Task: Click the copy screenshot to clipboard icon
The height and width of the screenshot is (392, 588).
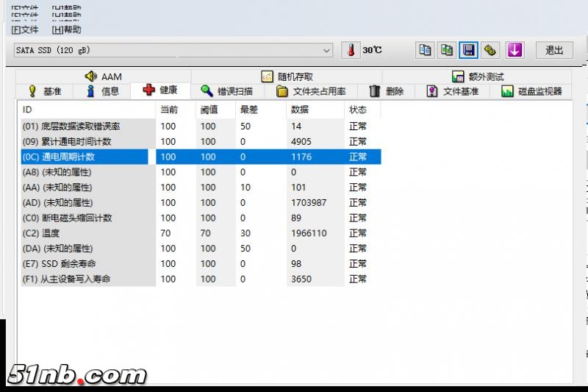Action: tap(447, 50)
